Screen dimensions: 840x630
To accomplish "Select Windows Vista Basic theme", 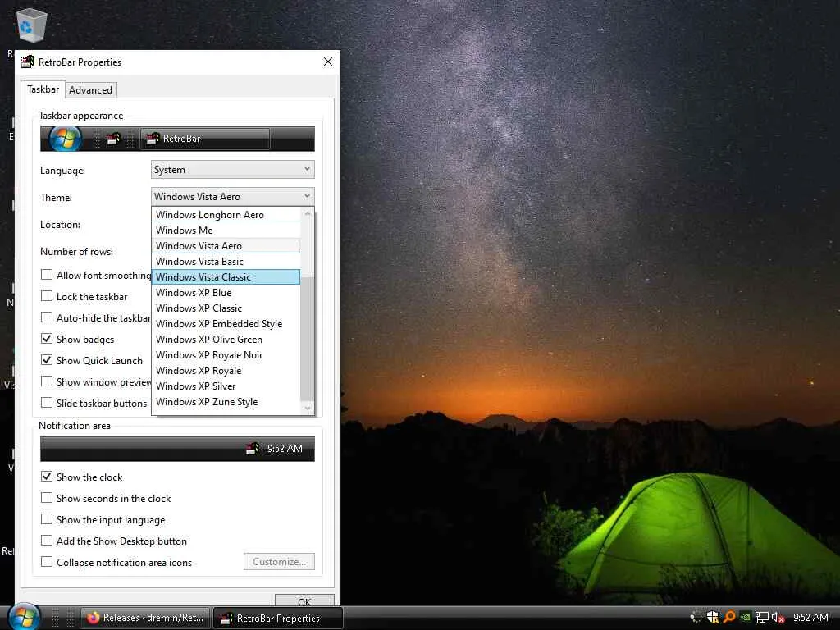I will coord(226,262).
